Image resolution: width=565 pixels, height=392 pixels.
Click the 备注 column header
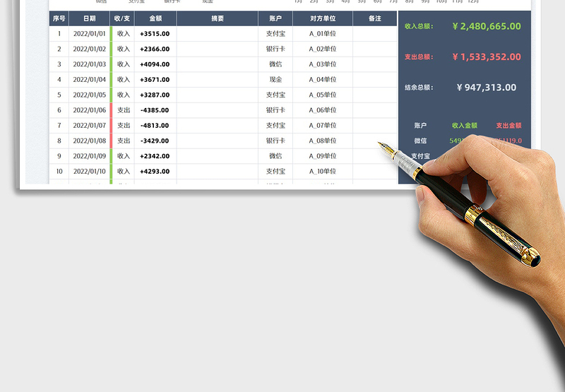coord(375,18)
